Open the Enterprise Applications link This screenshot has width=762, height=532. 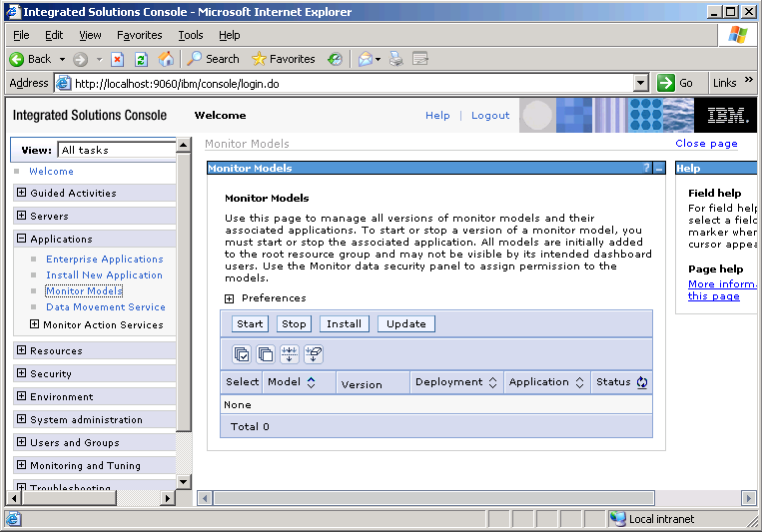[x=105, y=259]
